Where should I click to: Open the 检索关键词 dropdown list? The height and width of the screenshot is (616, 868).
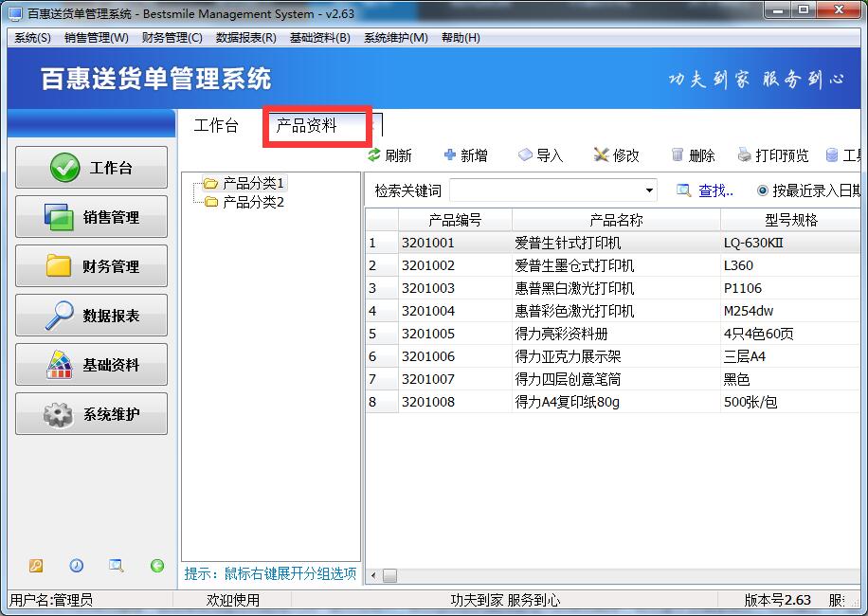[x=649, y=190]
